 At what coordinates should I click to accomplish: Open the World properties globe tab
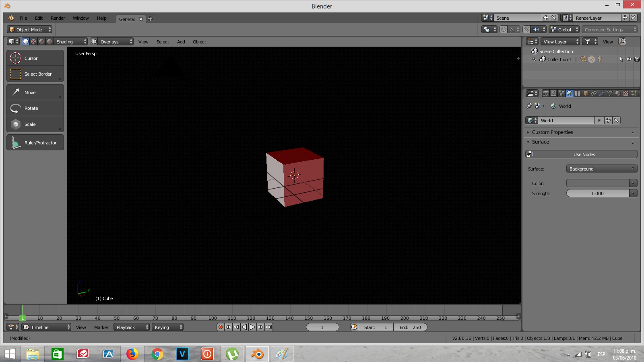coord(570,93)
